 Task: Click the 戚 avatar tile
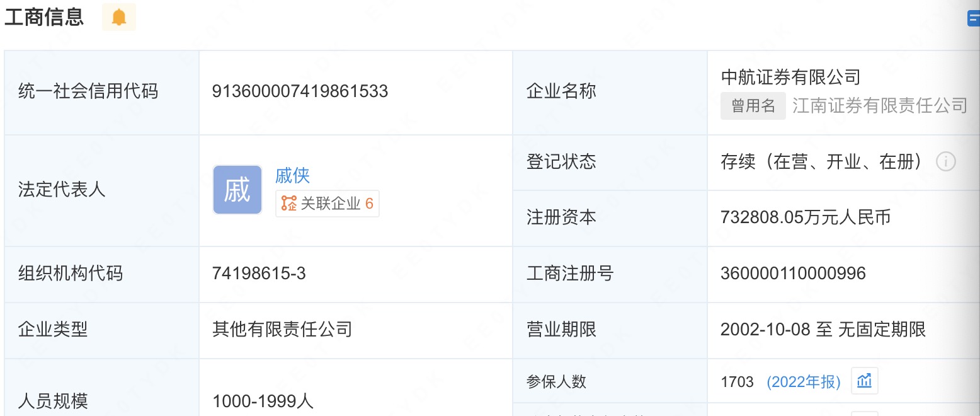click(x=237, y=190)
